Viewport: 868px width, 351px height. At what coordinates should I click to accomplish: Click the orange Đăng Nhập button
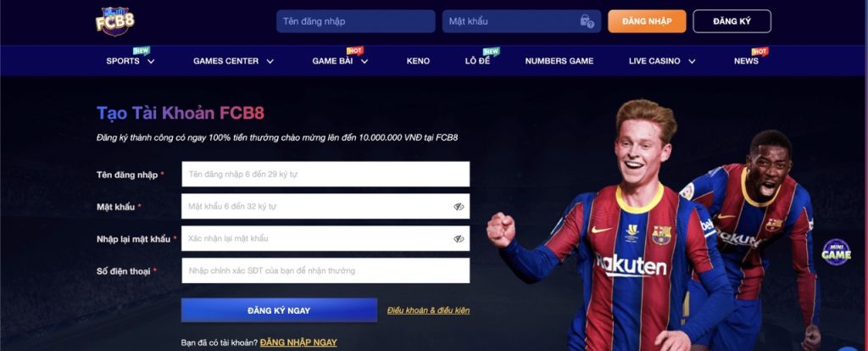pyautogui.click(x=647, y=21)
